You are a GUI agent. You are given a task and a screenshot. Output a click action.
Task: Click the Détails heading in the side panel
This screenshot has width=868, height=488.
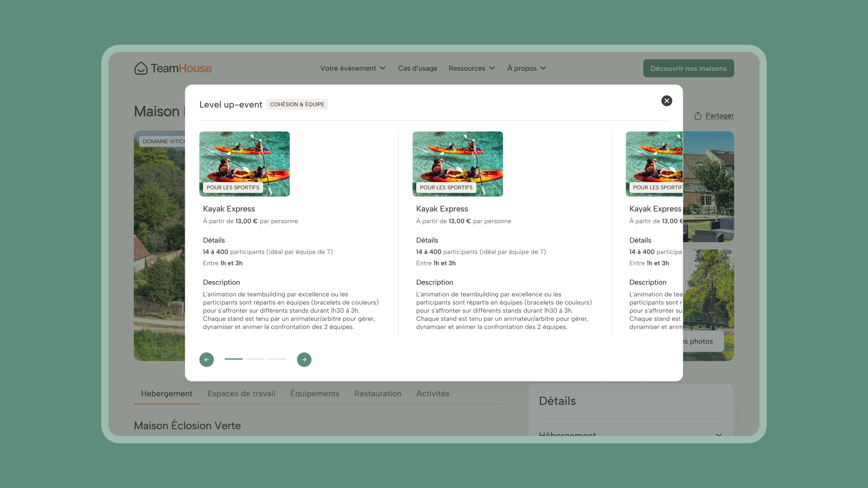(557, 401)
